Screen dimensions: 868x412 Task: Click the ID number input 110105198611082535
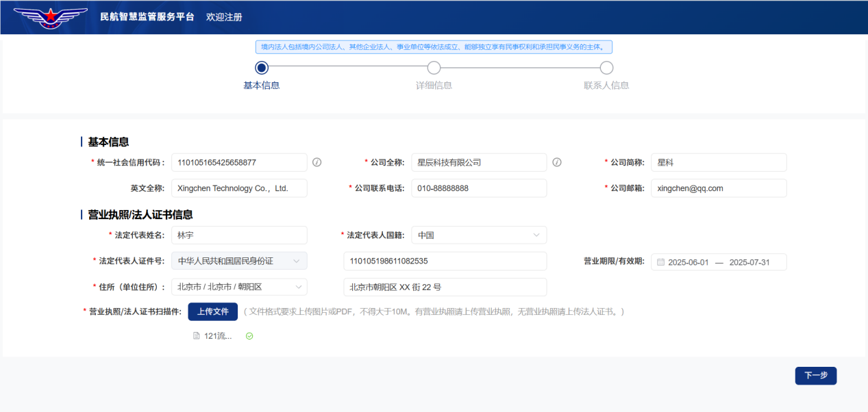click(445, 261)
